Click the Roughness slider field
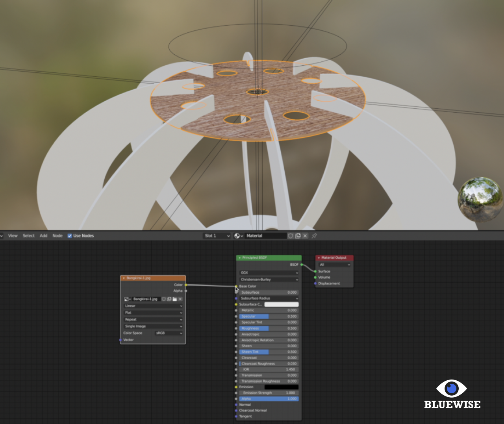The width and height of the screenshot is (504, 424). [x=269, y=328]
